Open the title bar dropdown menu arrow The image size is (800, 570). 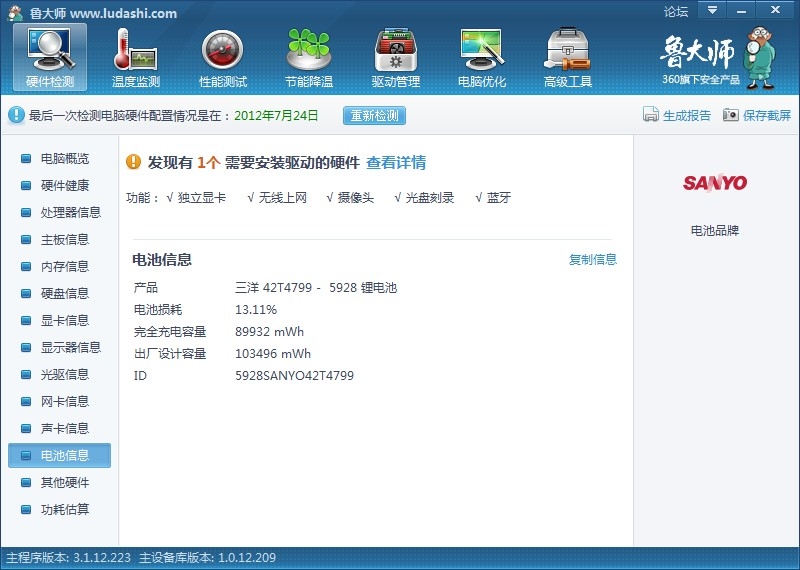pos(712,10)
